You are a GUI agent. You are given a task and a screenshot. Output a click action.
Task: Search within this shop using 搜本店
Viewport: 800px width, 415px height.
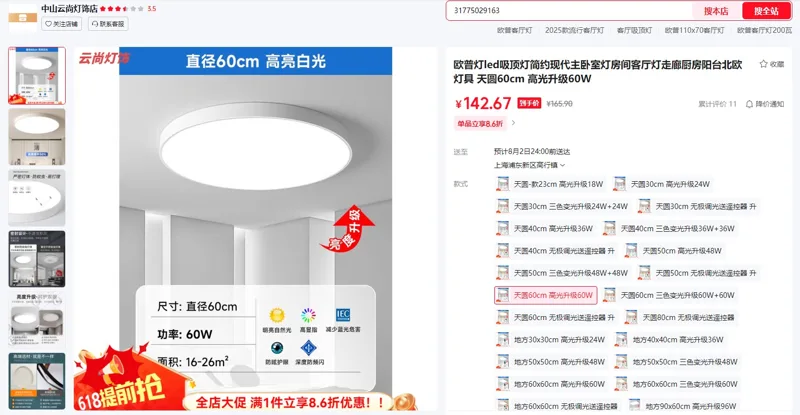(x=716, y=11)
